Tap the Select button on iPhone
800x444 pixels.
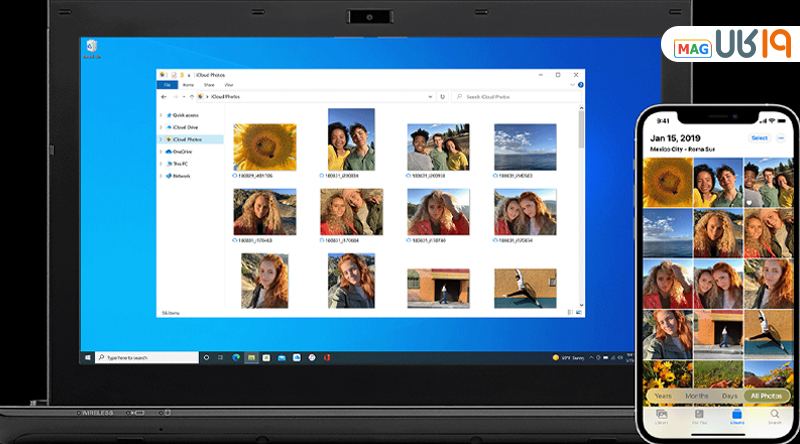[x=759, y=138]
